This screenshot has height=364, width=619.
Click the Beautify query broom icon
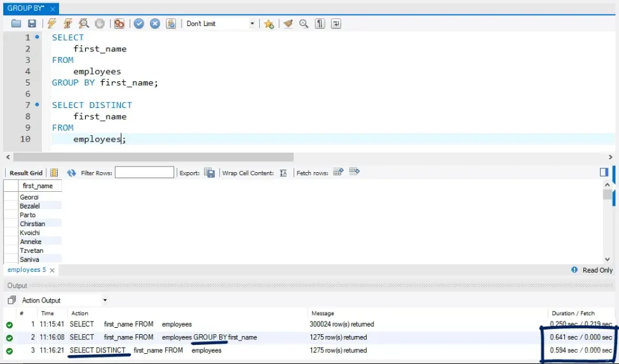tap(288, 24)
